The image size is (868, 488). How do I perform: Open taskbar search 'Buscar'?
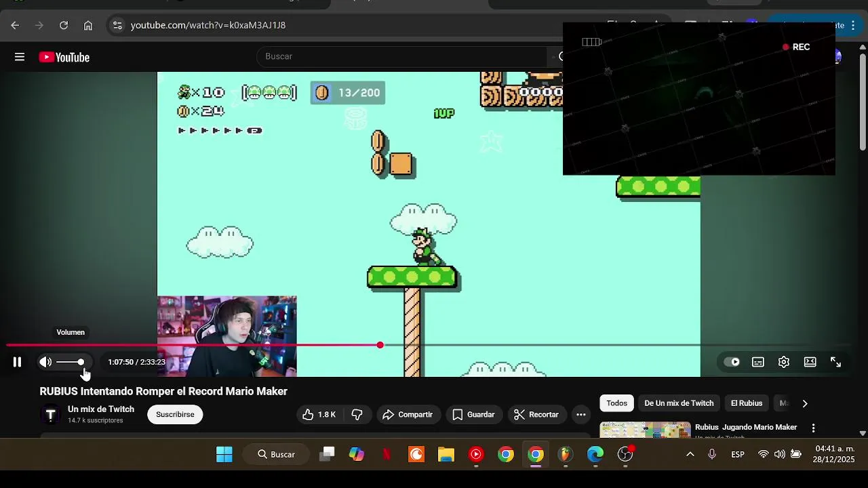point(277,454)
